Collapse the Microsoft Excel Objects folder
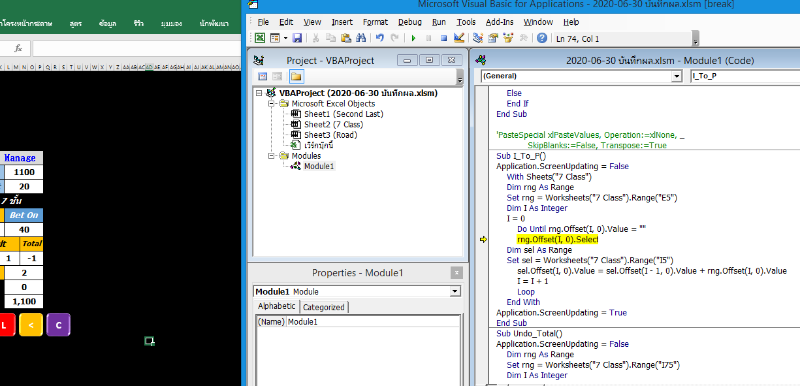 tap(271, 104)
